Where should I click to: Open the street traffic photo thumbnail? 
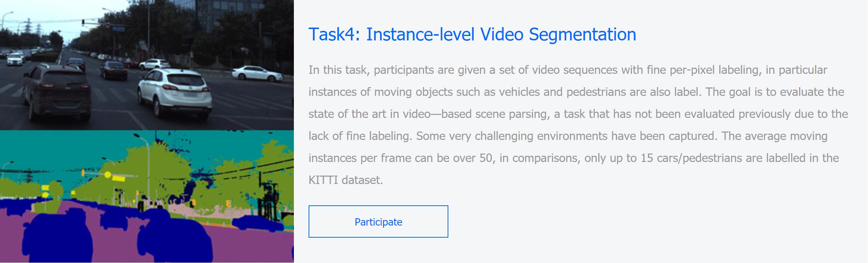[147, 65]
